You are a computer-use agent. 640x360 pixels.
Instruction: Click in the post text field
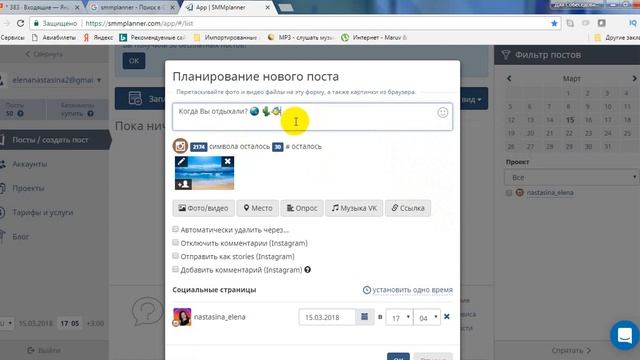pos(313,117)
